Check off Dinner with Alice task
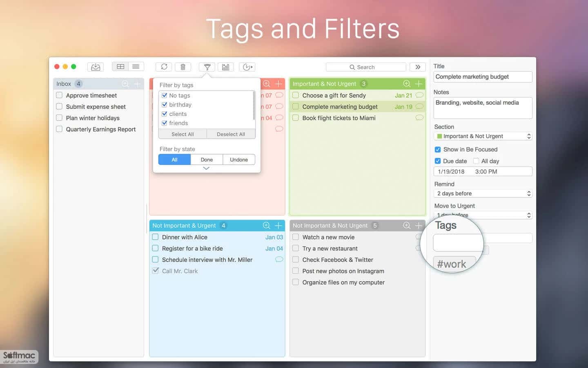The height and width of the screenshot is (368, 588). point(155,237)
